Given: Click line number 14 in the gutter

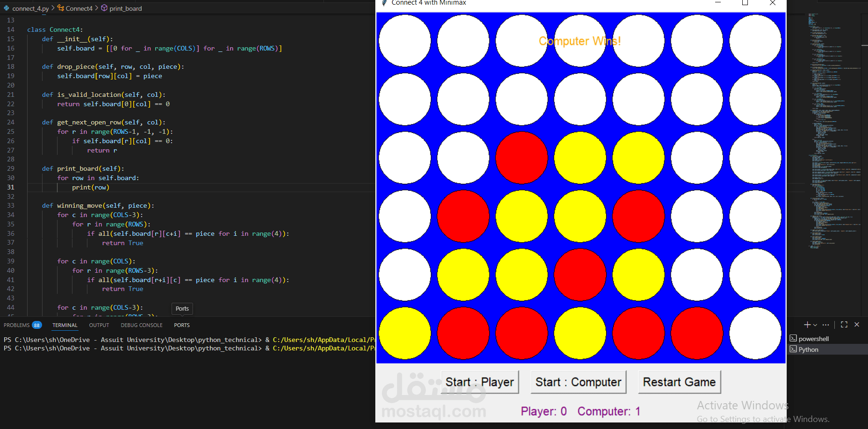Looking at the screenshot, I should (11, 29).
